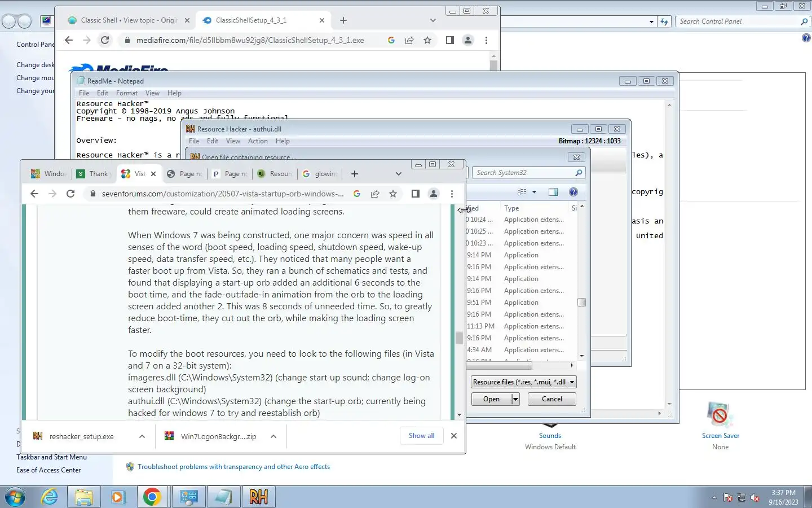The image size is (812, 508).
Task: Switch to Resource Hacker taskbar button
Action: coord(258,497)
